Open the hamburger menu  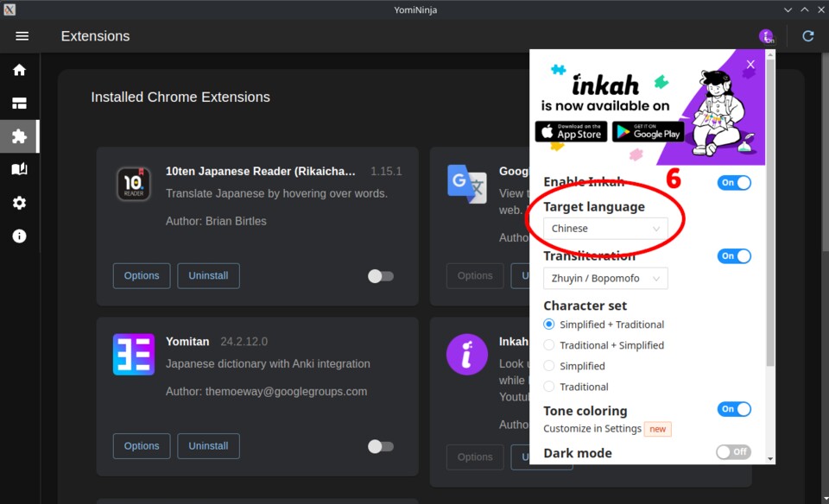[x=22, y=36]
